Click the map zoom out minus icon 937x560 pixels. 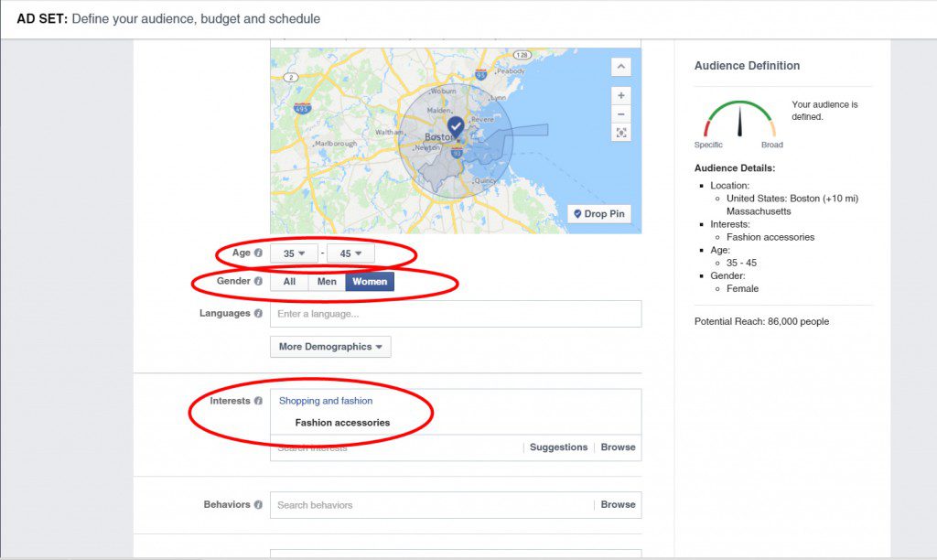coord(621,114)
